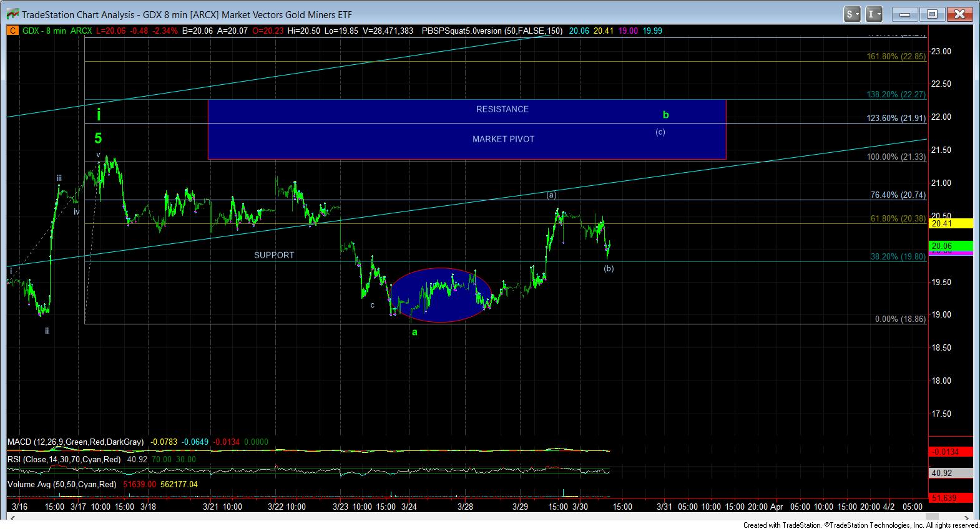This screenshot has height=529, width=980.
Task: Open the S symbol-link dropdown
Action: 852,14
